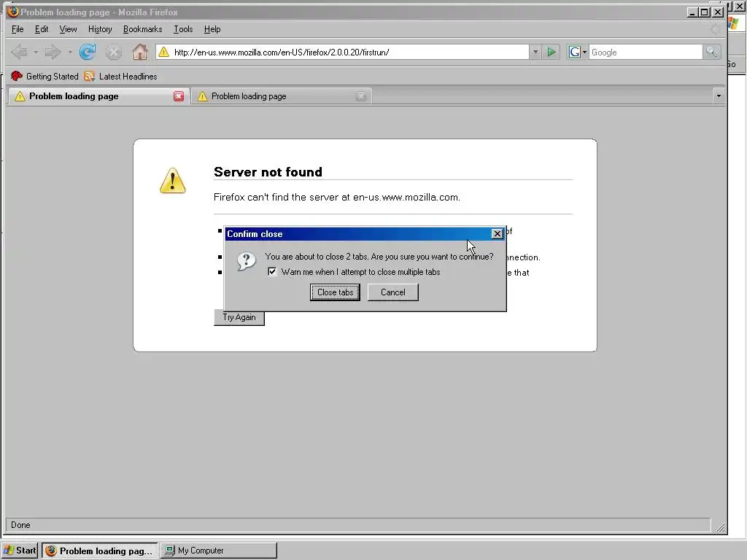The image size is (747, 560).
Task: Click the question mark dialog icon
Action: click(x=247, y=261)
